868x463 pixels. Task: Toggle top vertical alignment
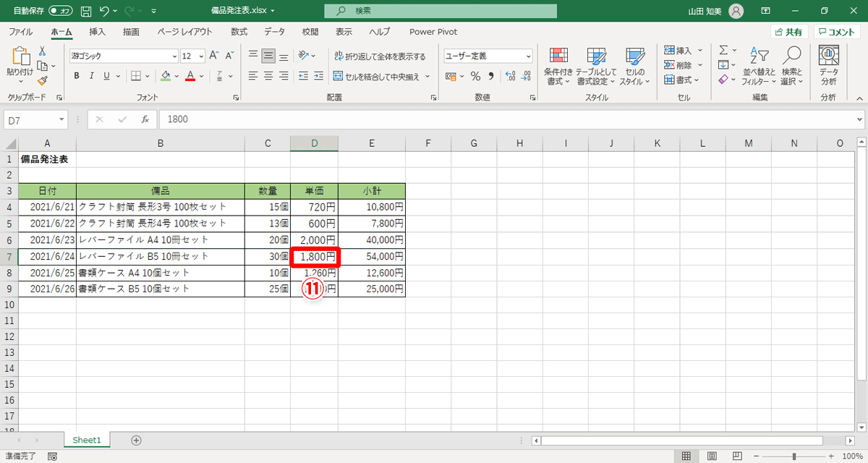click(253, 56)
